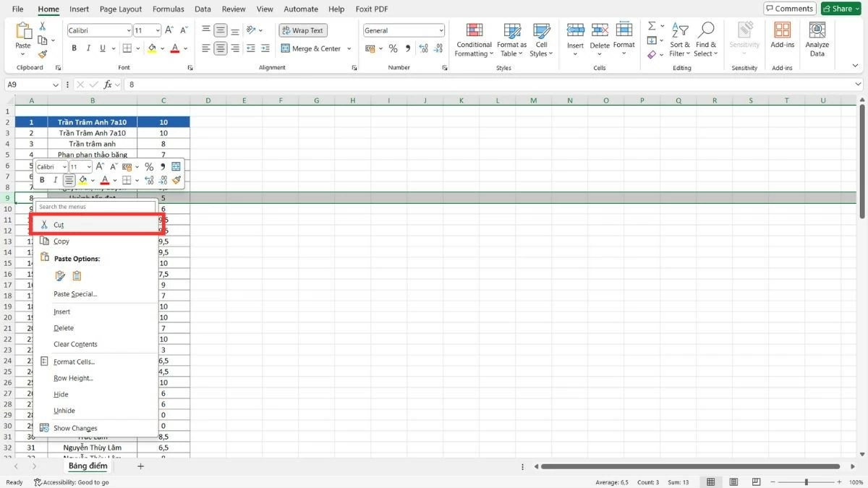
Task: Toggle Bold formatting in the Font group
Action: click(73, 48)
